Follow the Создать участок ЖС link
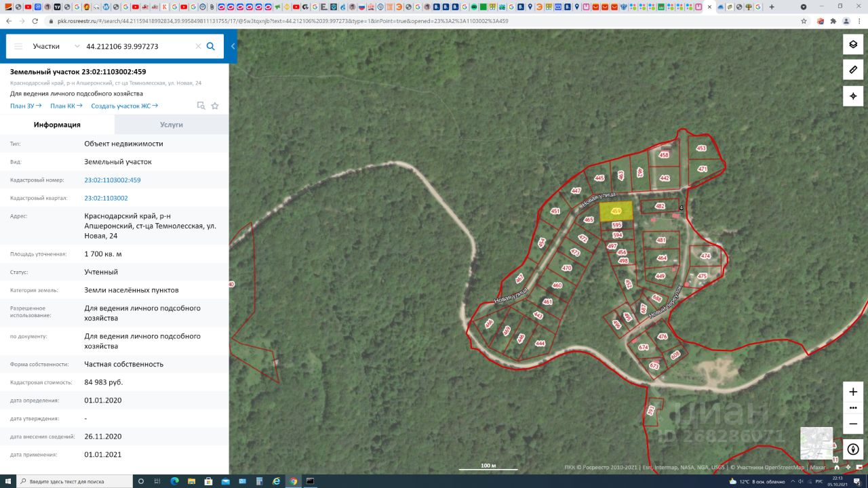The image size is (868, 488). tap(125, 106)
